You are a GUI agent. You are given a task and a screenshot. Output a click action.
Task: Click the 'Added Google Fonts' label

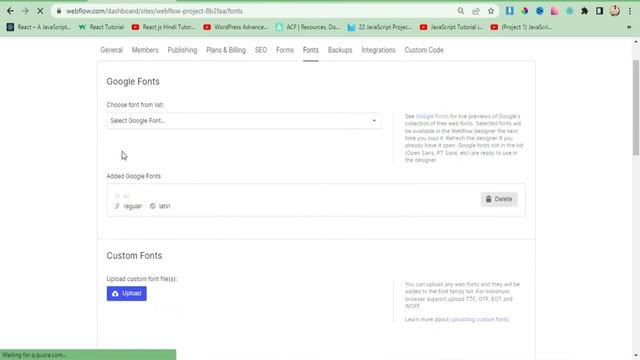(133, 176)
